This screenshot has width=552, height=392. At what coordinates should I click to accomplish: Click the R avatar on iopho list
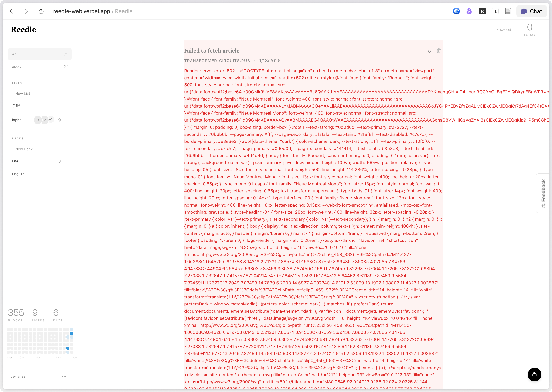(x=45, y=120)
